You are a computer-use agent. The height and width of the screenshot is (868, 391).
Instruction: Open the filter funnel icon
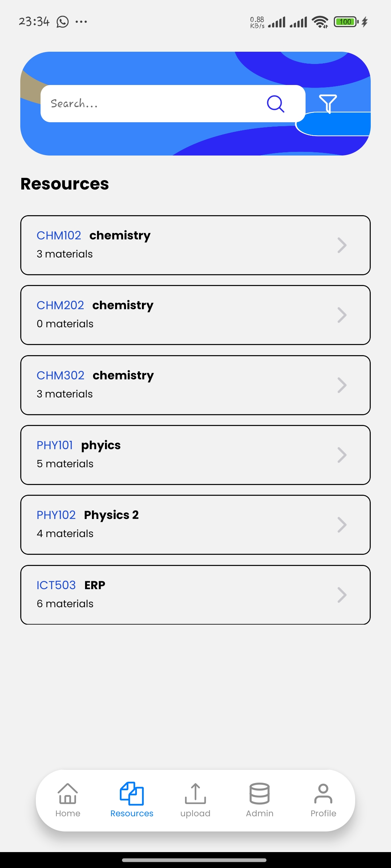click(x=328, y=103)
